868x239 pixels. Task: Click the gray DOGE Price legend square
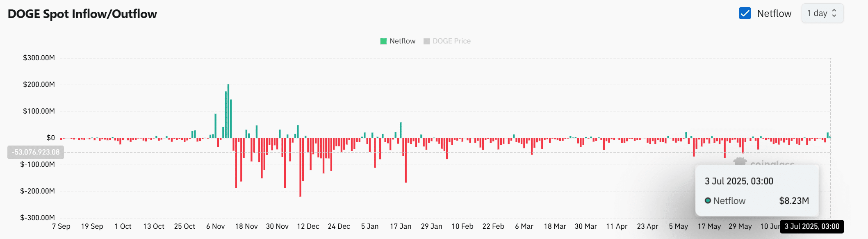coord(426,41)
